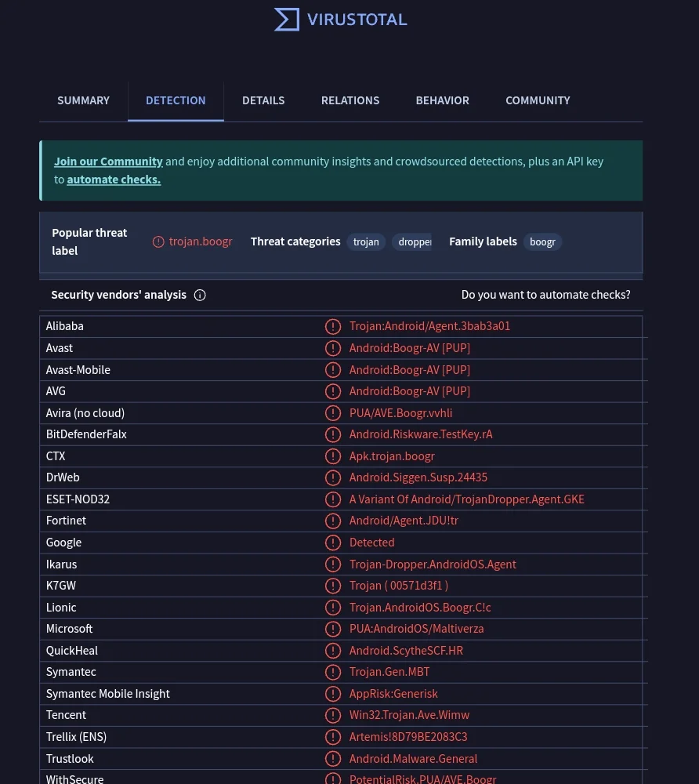The height and width of the screenshot is (784, 699).
Task: Click Trojan-Dropper.AndroidOS.Agent detection name
Action: [x=433, y=564]
